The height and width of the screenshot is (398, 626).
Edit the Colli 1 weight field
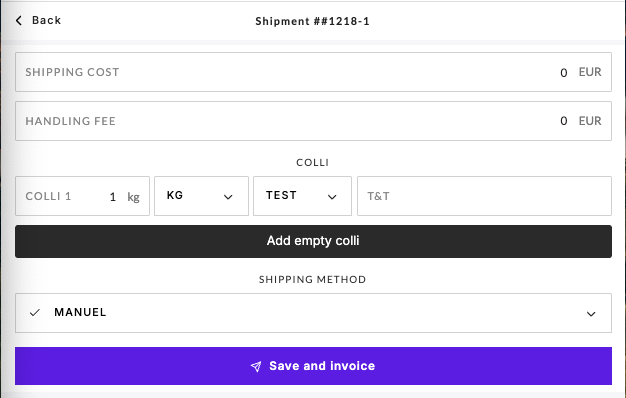(x=82, y=196)
